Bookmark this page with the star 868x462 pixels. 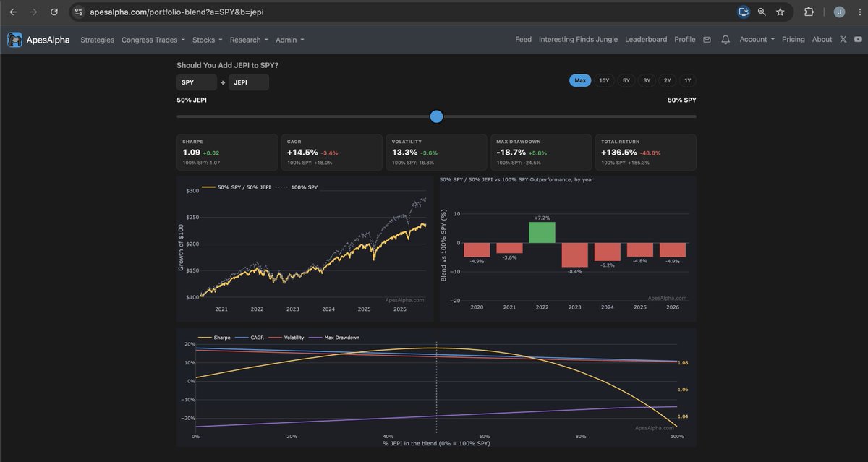pyautogui.click(x=780, y=12)
